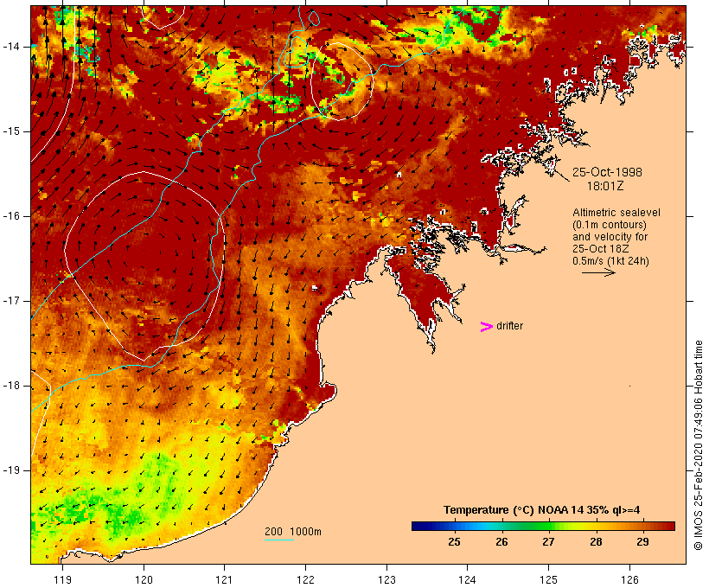Click the 'and velocity for' legend text
The image size is (709, 588).
tap(610, 237)
